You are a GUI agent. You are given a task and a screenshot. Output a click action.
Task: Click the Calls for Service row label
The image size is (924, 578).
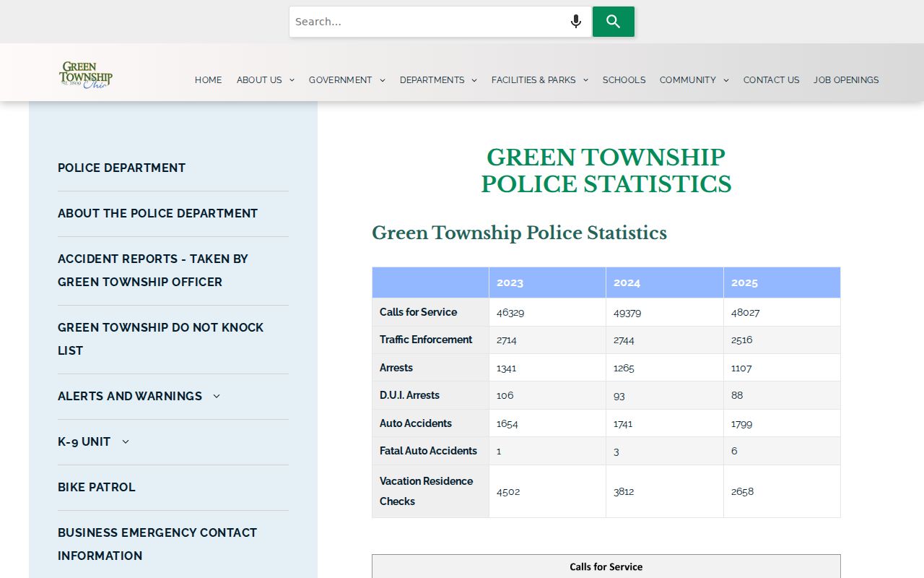pyautogui.click(x=419, y=312)
